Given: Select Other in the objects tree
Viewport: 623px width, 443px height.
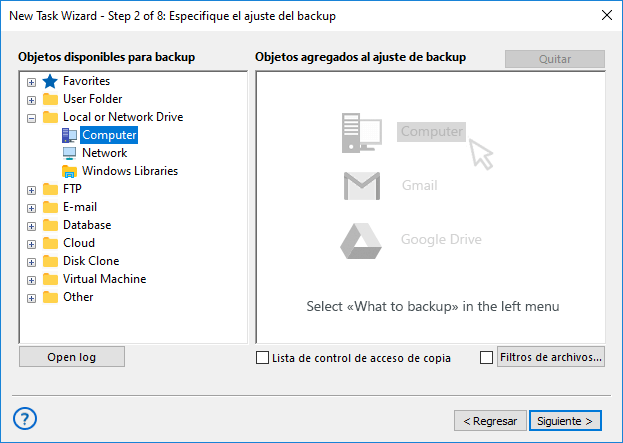Looking at the screenshot, I should [x=78, y=297].
